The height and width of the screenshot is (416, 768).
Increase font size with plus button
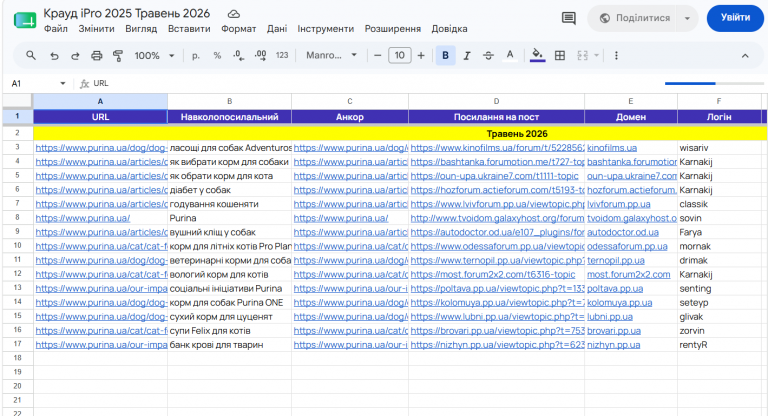421,56
